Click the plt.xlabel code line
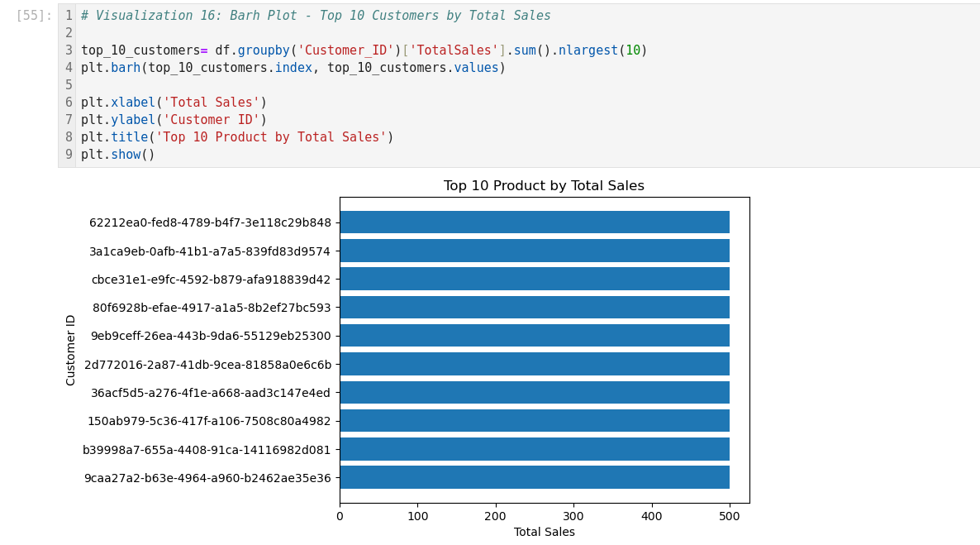Viewport: 980px width, 545px height. (174, 103)
